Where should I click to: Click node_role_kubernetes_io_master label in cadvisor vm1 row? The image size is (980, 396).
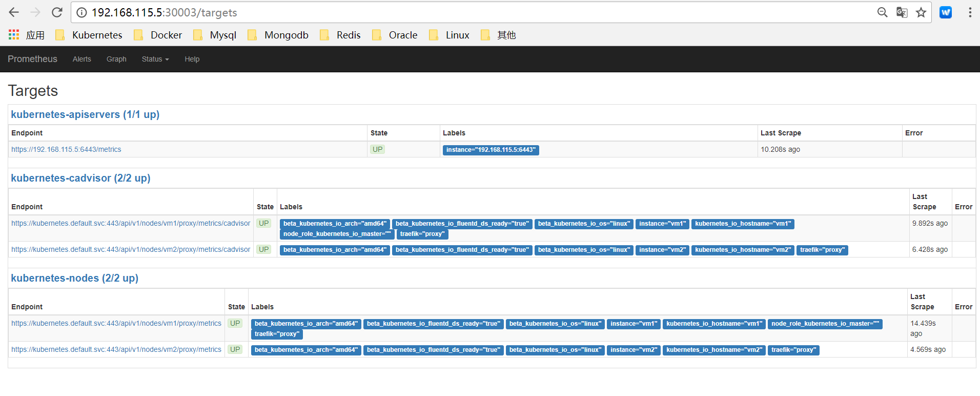click(x=337, y=234)
